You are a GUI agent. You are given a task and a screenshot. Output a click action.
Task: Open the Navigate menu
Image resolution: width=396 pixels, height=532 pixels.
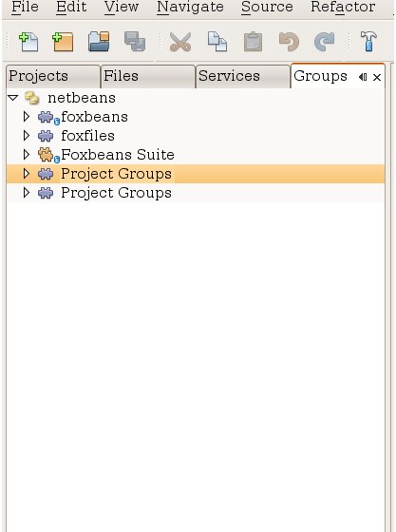click(x=190, y=7)
